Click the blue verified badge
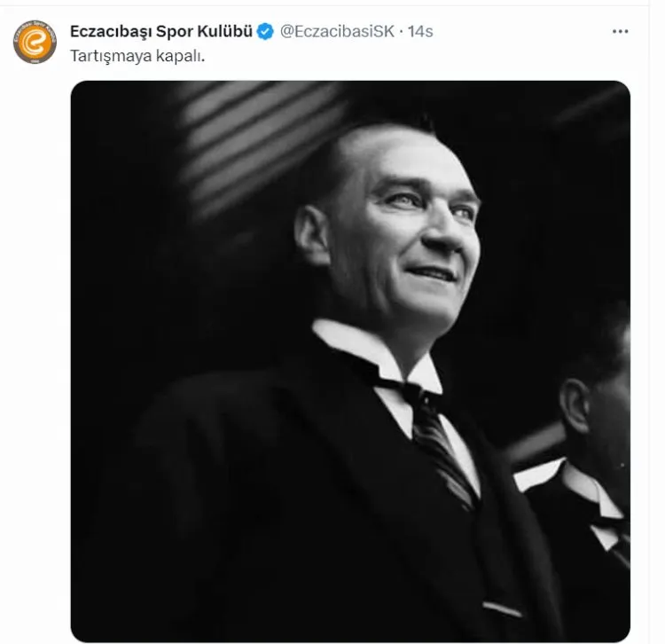This screenshot has width=665, height=644. (265, 33)
